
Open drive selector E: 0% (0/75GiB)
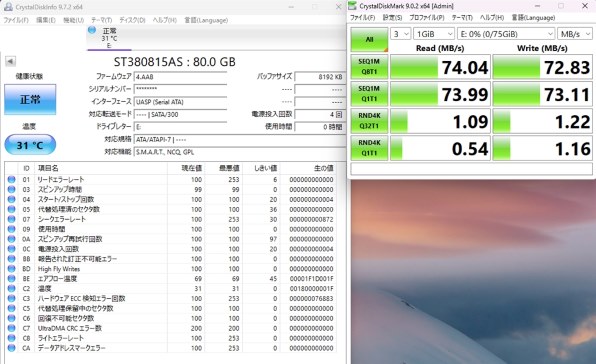pos(506,34)
